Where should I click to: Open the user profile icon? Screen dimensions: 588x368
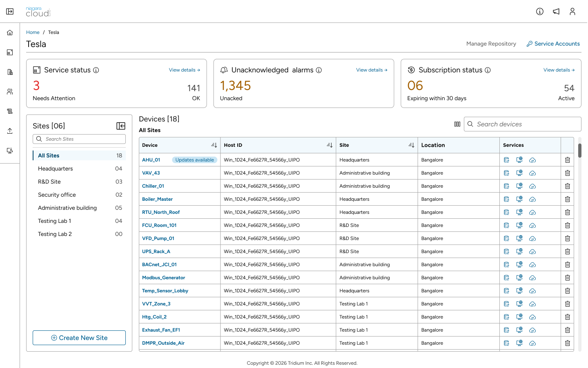[572, 11]
